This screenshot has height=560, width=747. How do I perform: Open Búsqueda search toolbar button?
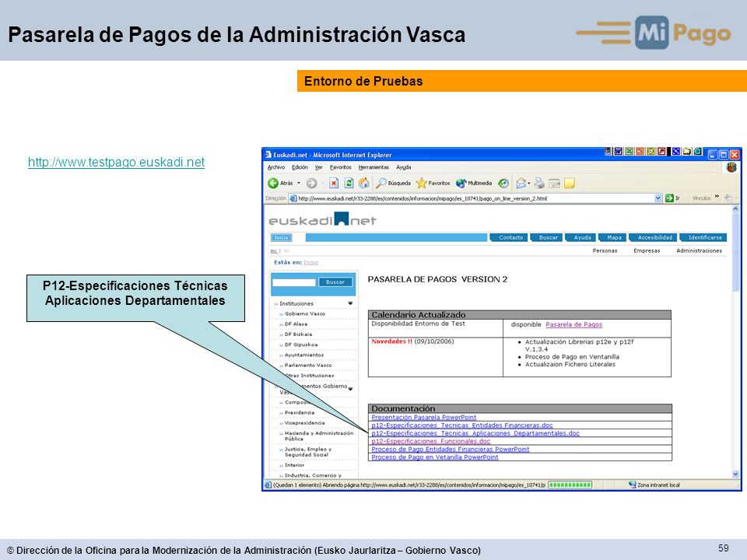click(x=393, y=184)
